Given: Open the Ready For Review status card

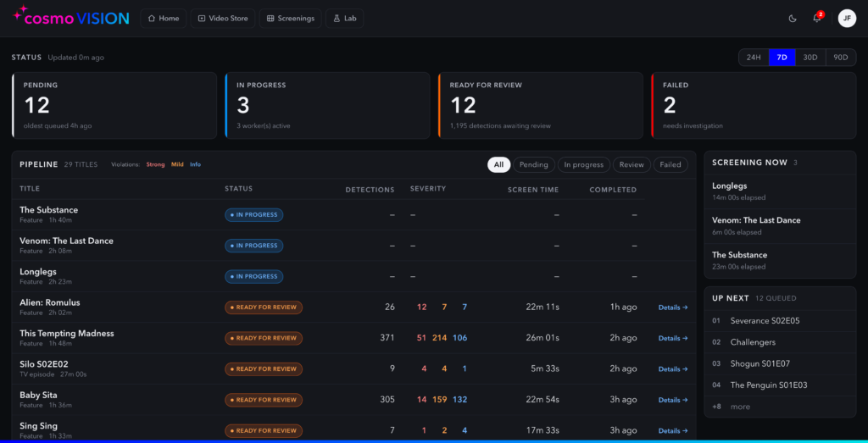Looking at the screenshot, I should tap(540, 106).
